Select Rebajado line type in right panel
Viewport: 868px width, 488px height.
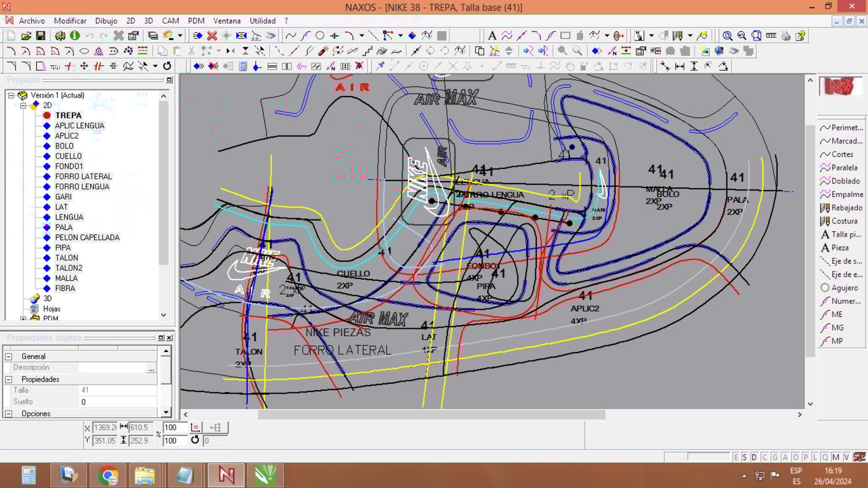click(x=842, y=207)
